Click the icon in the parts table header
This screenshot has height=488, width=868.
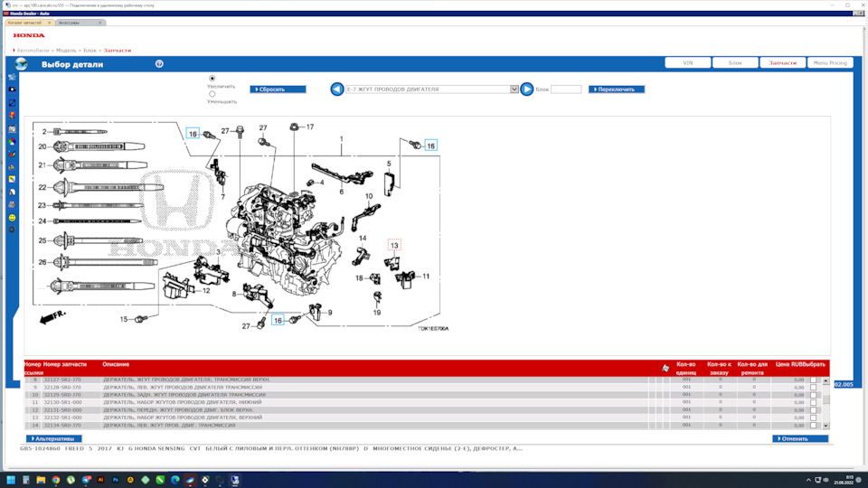[x=665, y=368]
